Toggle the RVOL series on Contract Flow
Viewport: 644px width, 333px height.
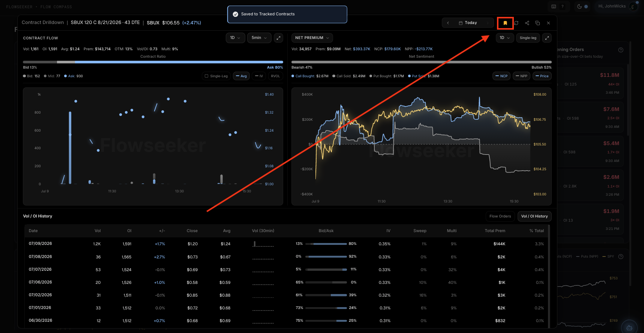[x=275, y=76]
